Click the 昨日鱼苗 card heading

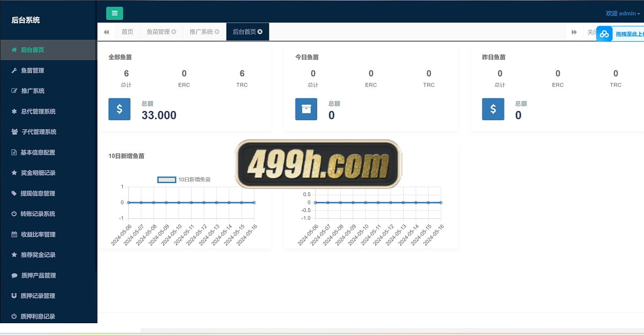point(493,57)
